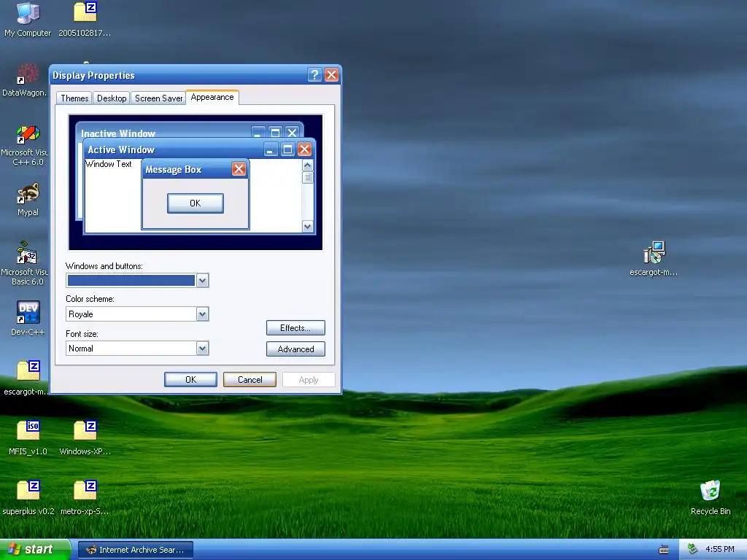Click the Window Text preview label

pyautogui.click(x=109, y=164)
